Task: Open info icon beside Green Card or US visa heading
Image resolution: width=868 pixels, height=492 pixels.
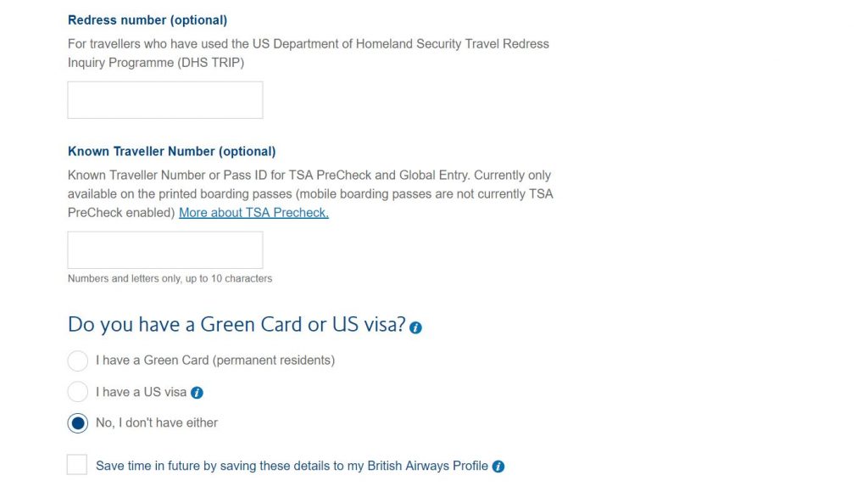Action: [x=415, y=327]
